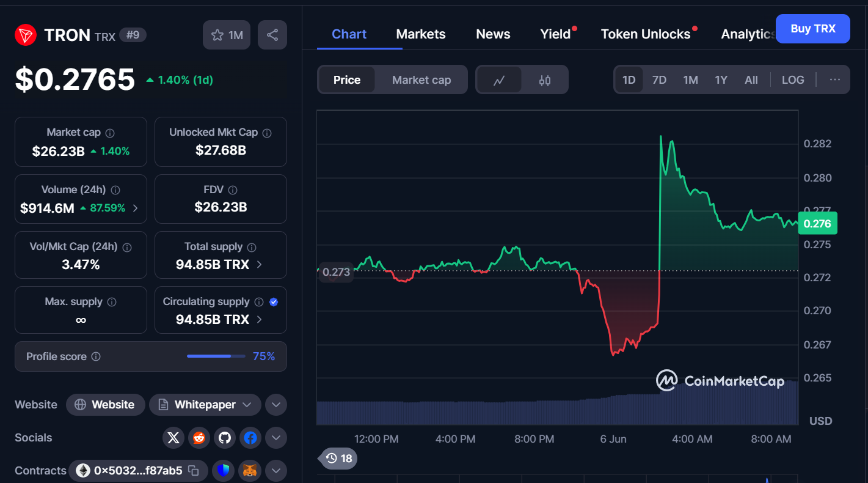Click the Buy TRX button
This screenshot has width=868, height=483.
(813, 29)
